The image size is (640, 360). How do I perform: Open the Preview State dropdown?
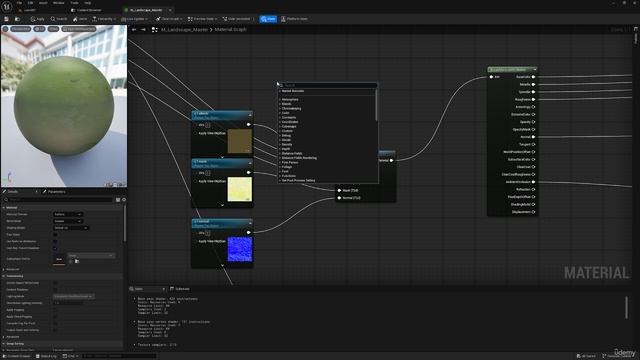click(202, 19)
